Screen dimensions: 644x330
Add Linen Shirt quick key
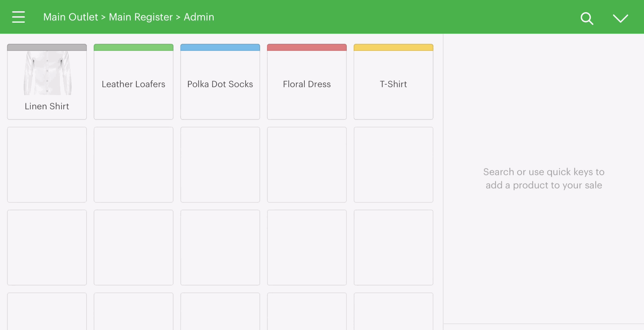click(47, 82)
